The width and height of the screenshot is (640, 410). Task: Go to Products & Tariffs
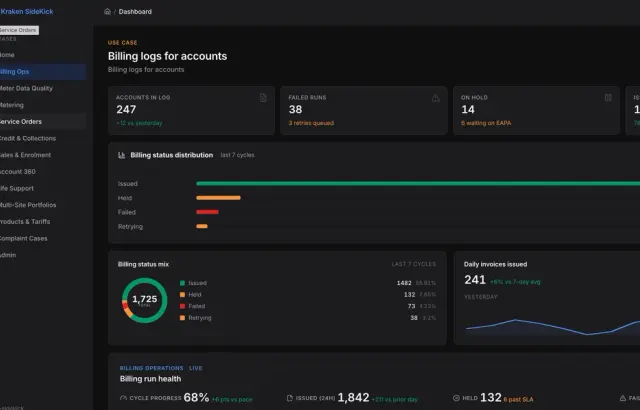tap(43, 222)
